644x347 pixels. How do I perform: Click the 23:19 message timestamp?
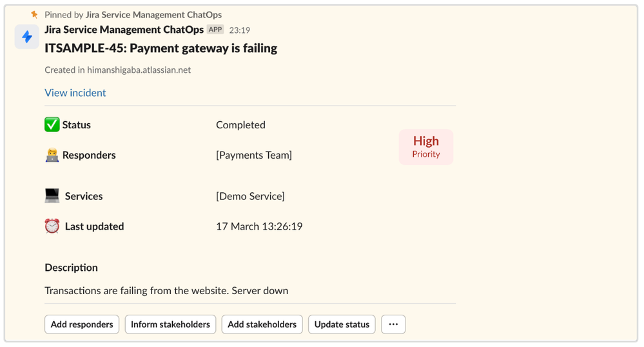(239, 30)
